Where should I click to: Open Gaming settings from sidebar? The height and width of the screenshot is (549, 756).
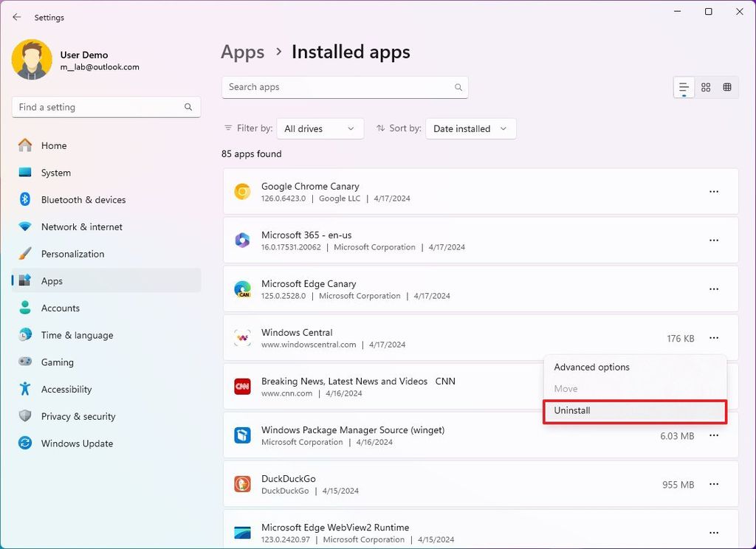[x=56, y=362]
